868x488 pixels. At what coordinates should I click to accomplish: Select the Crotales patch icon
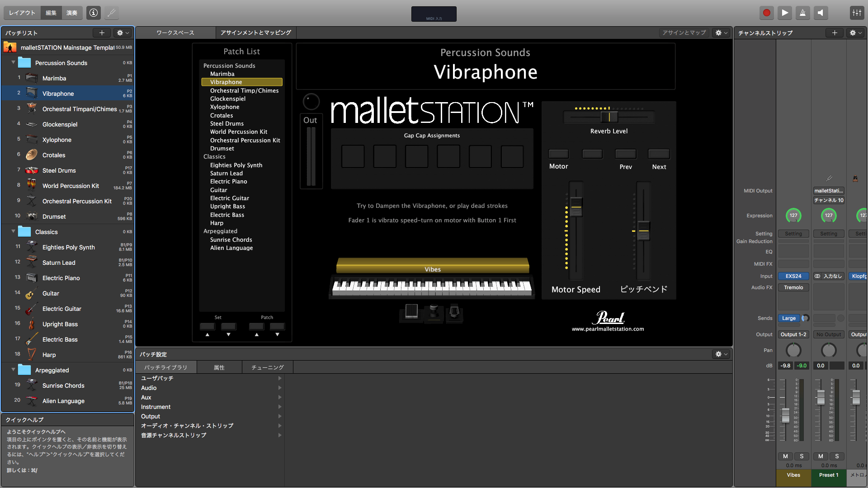[x=32, y=155]
